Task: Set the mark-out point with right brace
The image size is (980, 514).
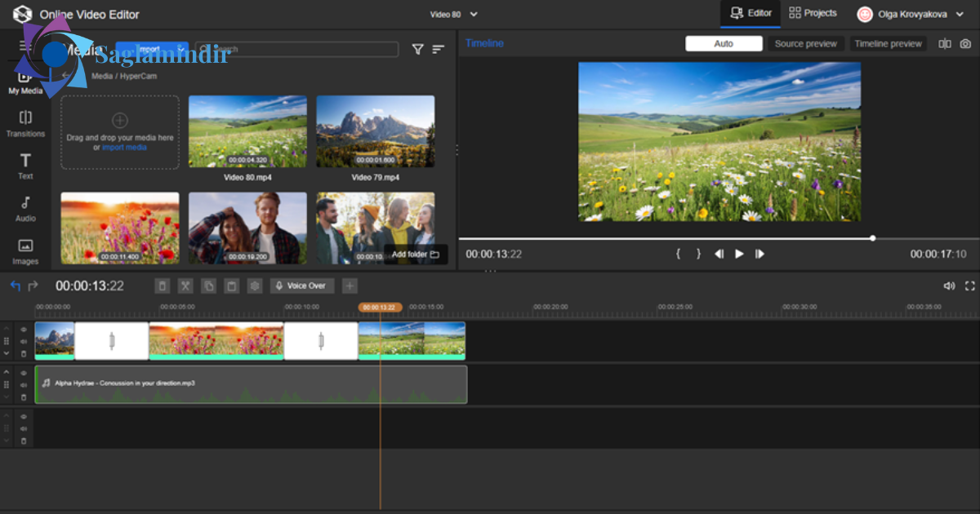Action: pyautogui.click(x=698, y=254)
